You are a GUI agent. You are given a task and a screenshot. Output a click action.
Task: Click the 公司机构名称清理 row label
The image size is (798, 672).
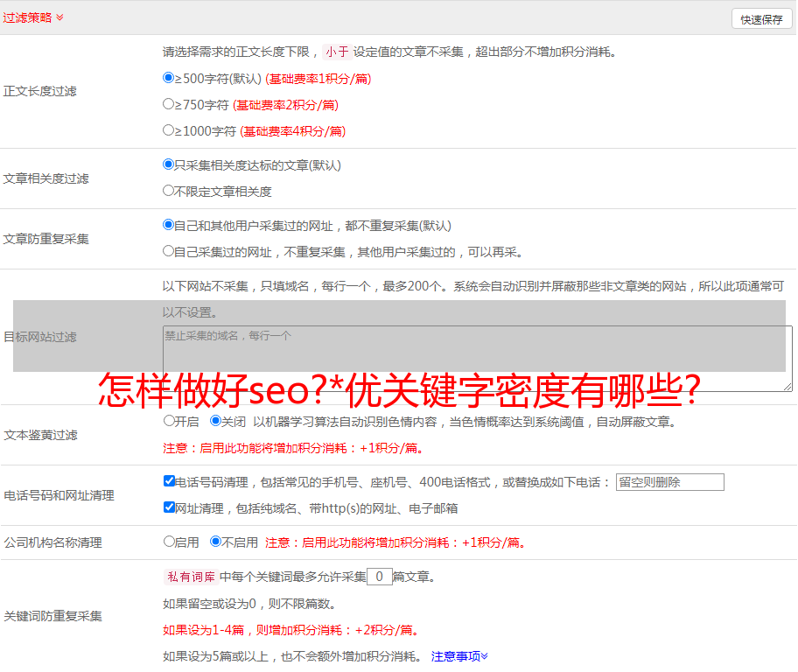[52, 542]
